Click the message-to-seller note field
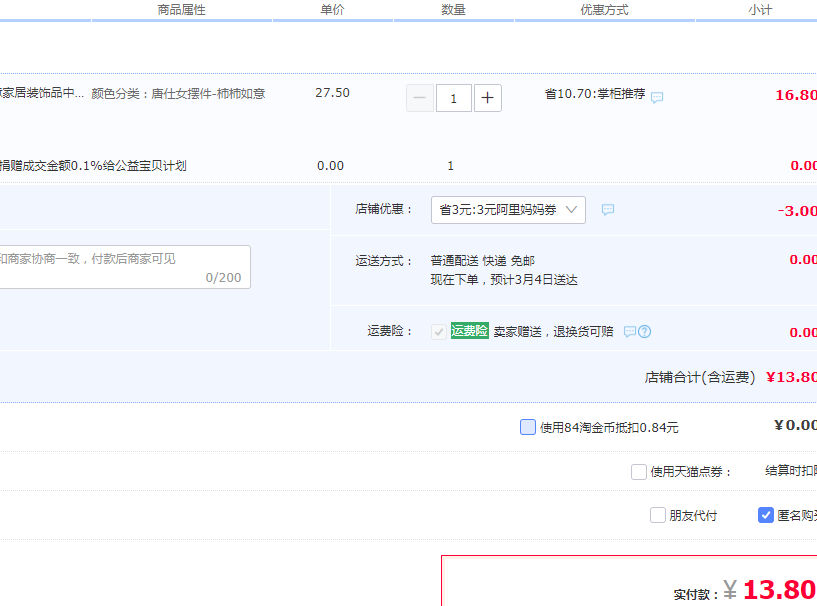817x606 pixels. [x=123, y=267]
